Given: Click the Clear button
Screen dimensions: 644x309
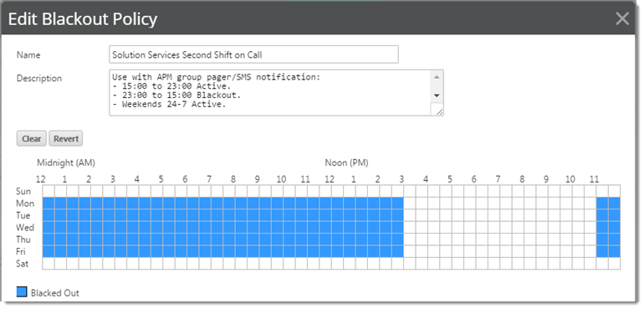Looking at the screenshot, I should pos(32,139).
